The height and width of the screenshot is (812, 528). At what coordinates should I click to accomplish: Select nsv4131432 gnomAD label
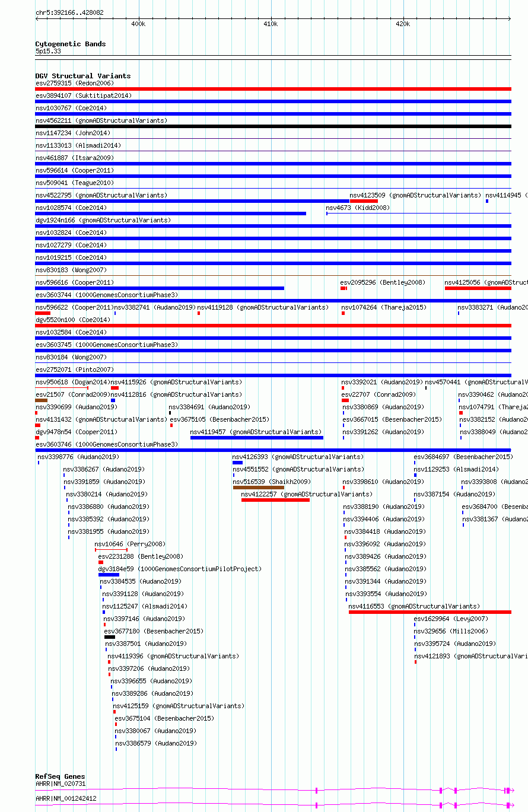[101, 419]
